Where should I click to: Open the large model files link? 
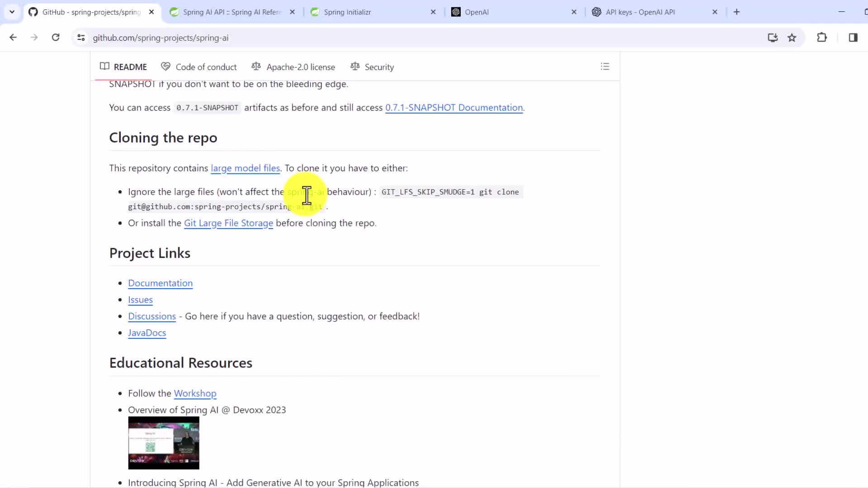(245, 168)
